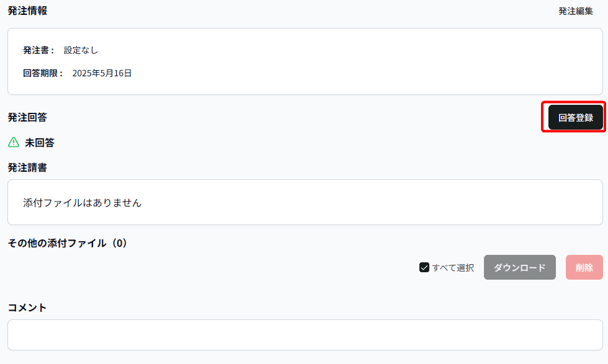Click the 回答登録 button inside the red highlight
Viewport: 608px width, 364px height.
574,117
